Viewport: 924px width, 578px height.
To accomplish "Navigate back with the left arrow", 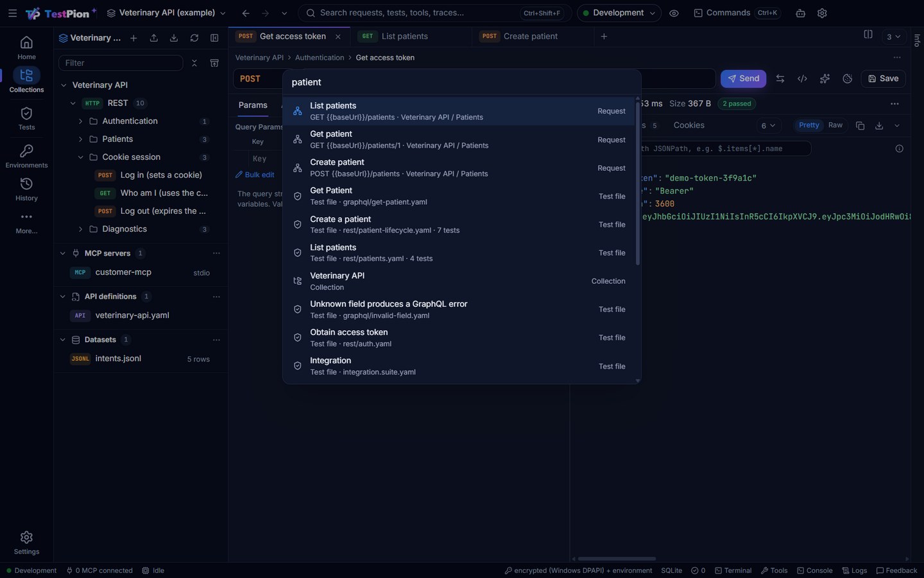I will (x=246, y=13).
